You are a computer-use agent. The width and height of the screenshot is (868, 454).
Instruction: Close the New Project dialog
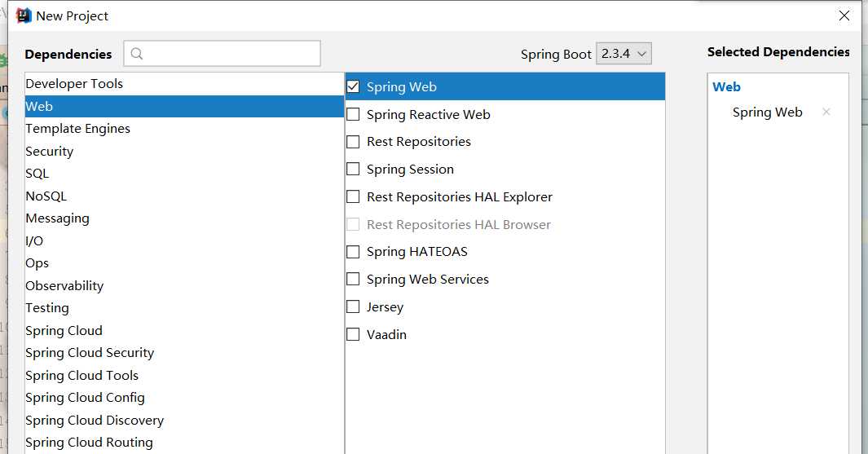pos(844,15)
